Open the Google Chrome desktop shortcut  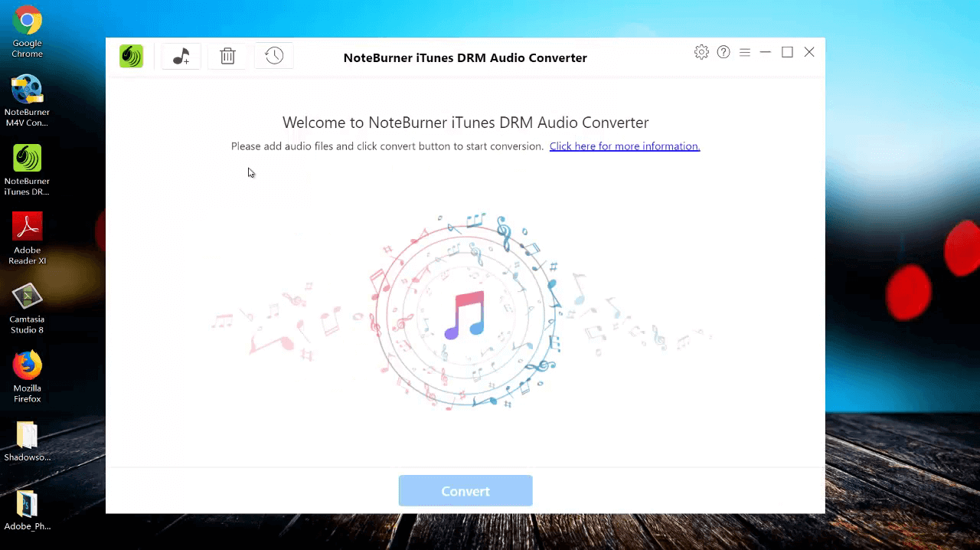click(x=27, y=31)
